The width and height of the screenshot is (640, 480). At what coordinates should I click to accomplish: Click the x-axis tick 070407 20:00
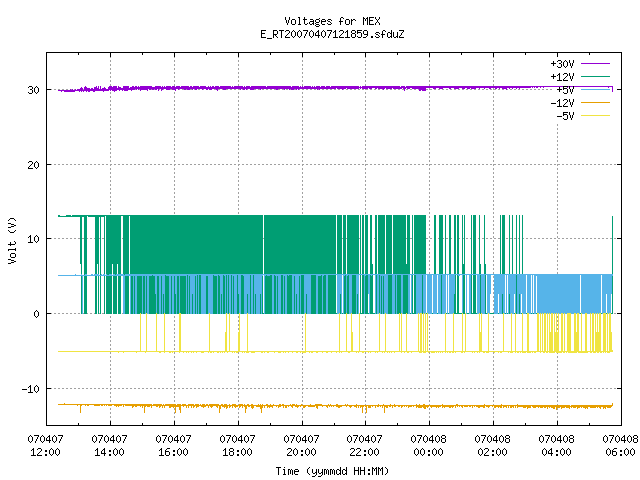click(x=302, y=446)
